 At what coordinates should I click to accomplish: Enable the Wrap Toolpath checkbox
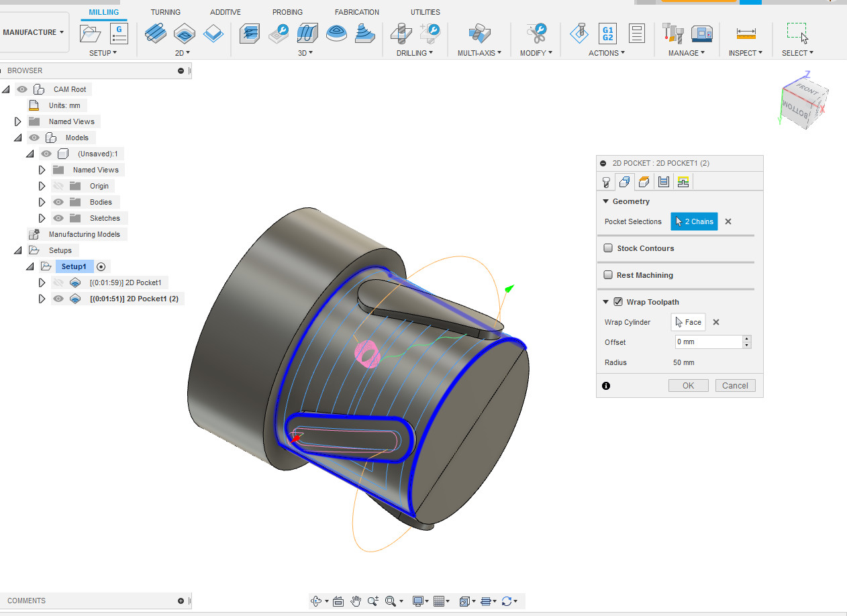pos(618,301)
